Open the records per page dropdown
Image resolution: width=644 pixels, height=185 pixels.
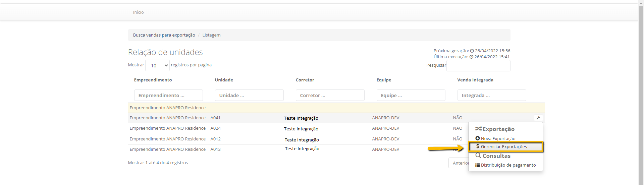157,66
